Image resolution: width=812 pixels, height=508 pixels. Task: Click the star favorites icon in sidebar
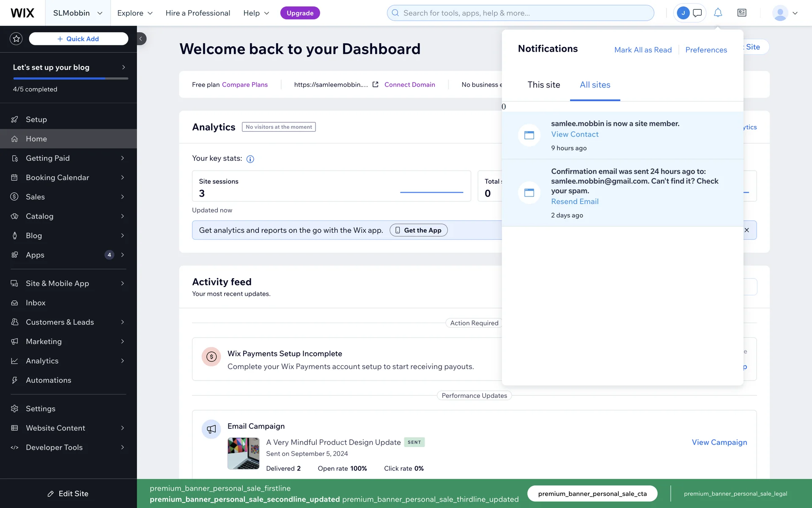pos(16,39)
